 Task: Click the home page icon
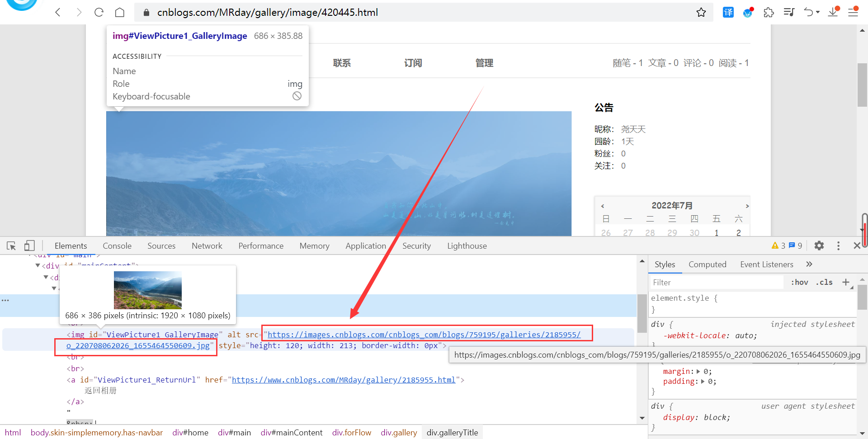point(120,12)
